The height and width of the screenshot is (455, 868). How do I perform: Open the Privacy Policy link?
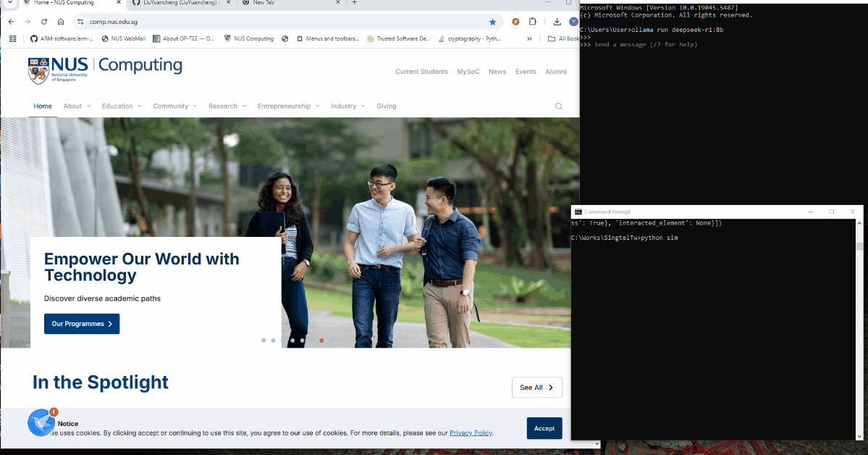point(471,433)
